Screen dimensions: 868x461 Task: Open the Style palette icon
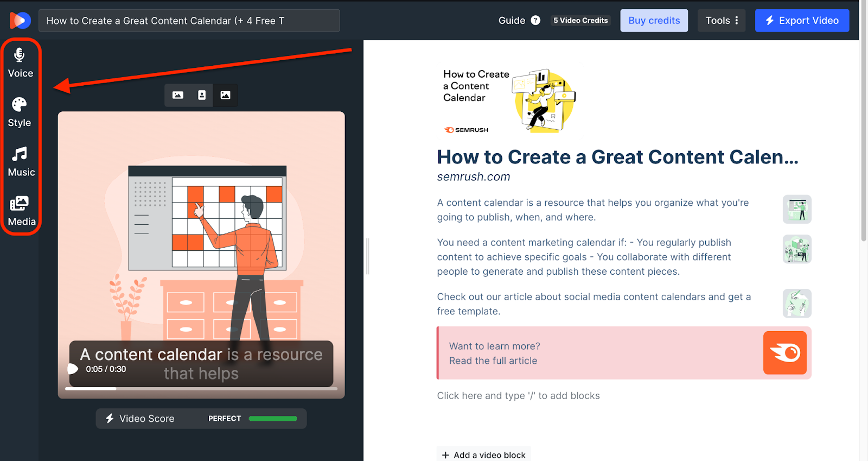[20, 104]
